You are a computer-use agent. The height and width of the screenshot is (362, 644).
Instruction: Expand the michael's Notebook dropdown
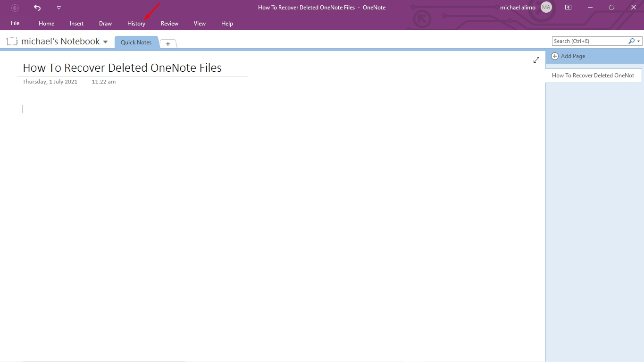pos(105,42)
